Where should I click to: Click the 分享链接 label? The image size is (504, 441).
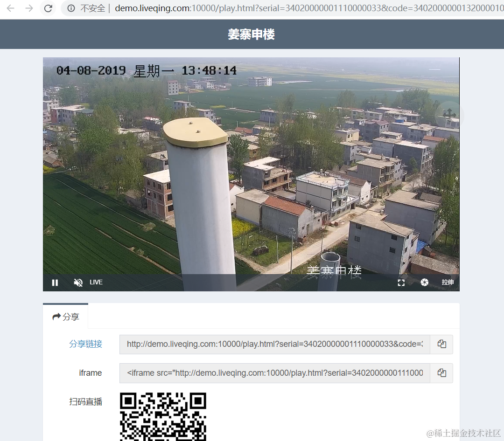click(86, 344)
